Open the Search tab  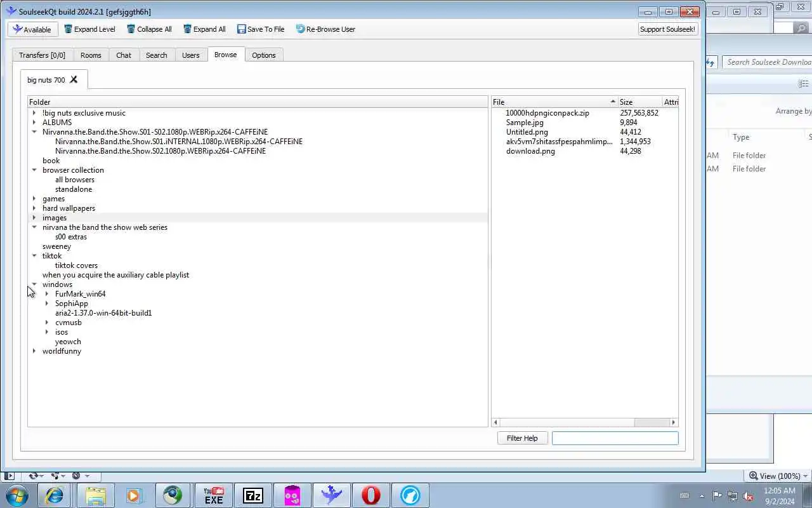click(x=157, y=55)
